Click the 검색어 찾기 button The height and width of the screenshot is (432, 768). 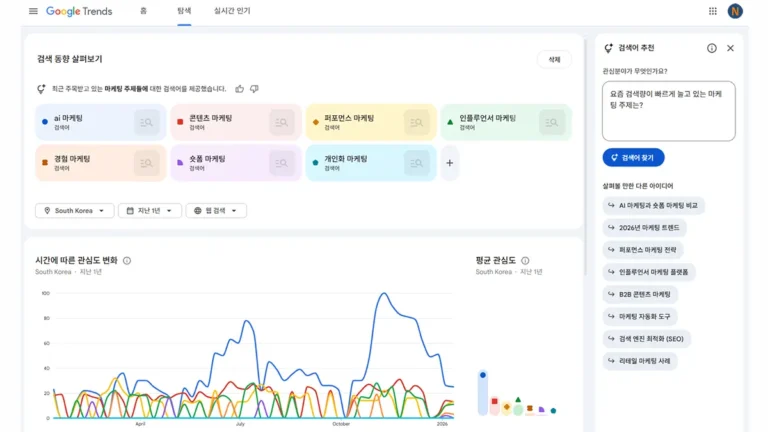633,158
